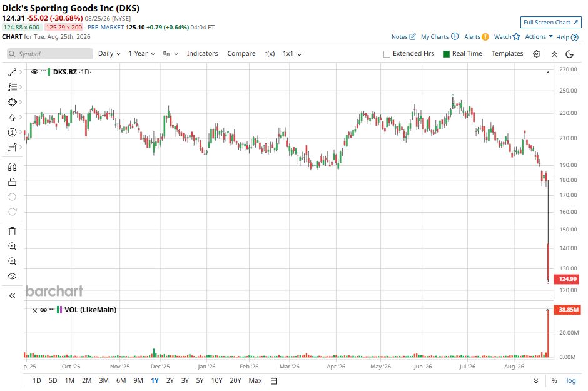
Task: Collapse the left drawing toolbar
Action: (x=12, y=296)
